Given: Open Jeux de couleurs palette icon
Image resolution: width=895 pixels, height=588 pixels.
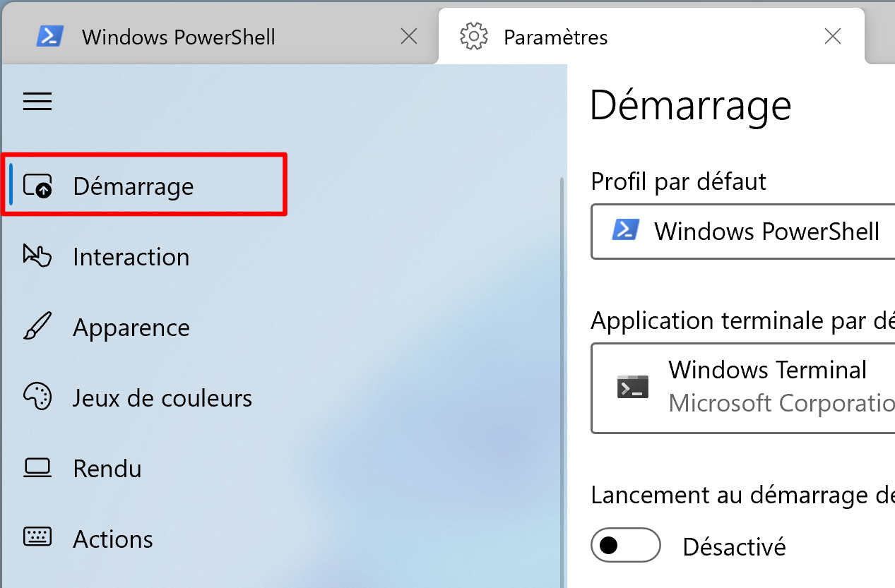Looking at the screenshot, I should pyautogui.click(x=37, y=397).
